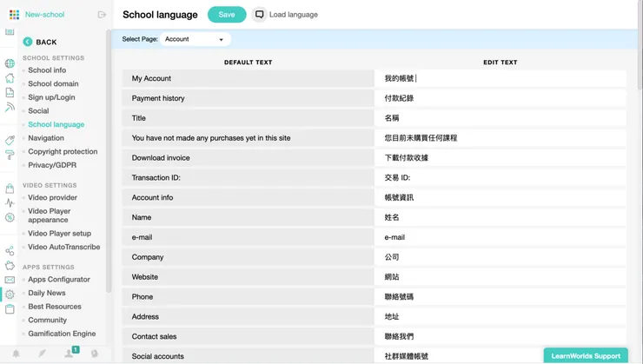Open Sign up/Login settings

click(51, 97)
